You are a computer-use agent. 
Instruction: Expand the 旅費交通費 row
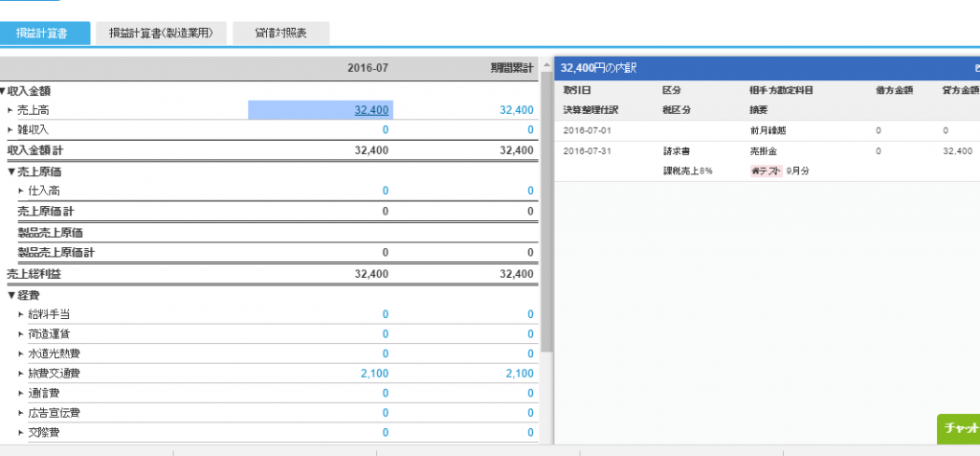tap(21, 373)
